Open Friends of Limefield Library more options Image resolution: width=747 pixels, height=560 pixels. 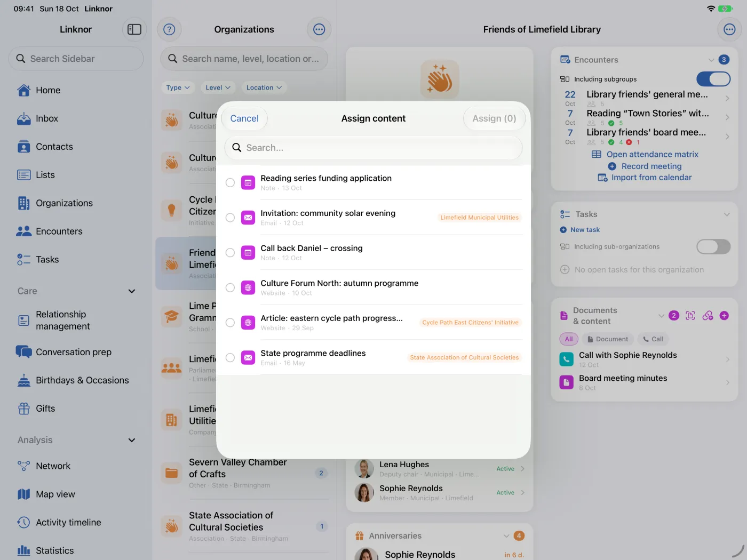click(x=729, y=29)
